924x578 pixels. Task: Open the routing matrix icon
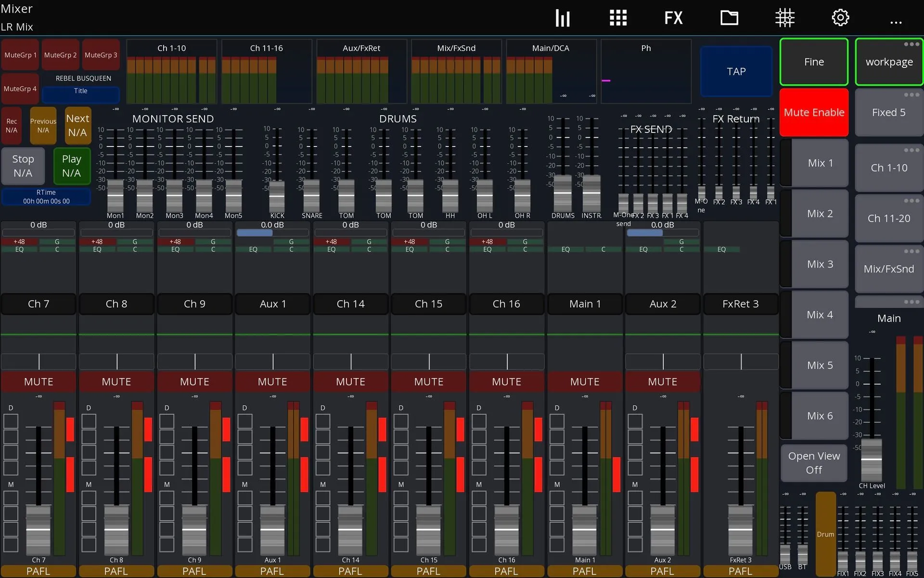(784, 18)
